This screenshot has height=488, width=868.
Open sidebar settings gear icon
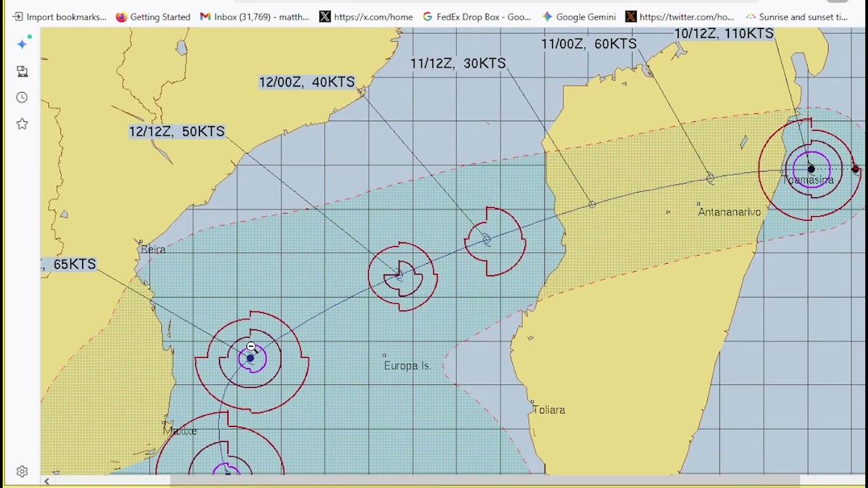[22, 472]
